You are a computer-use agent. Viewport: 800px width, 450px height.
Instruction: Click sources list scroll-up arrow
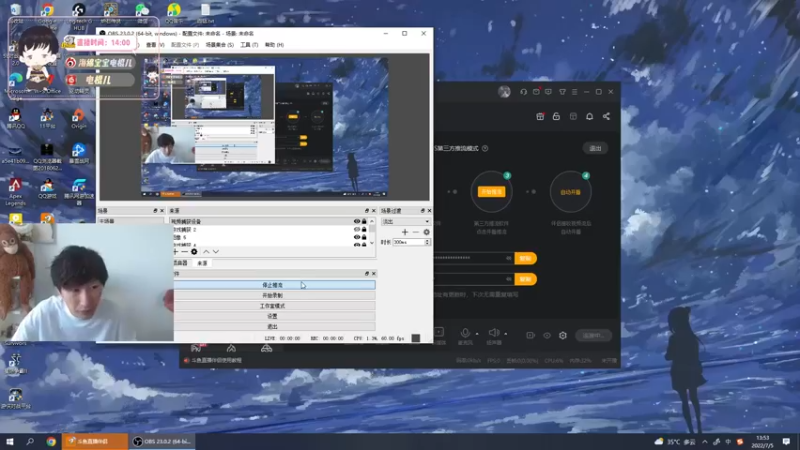pos(372,221)
